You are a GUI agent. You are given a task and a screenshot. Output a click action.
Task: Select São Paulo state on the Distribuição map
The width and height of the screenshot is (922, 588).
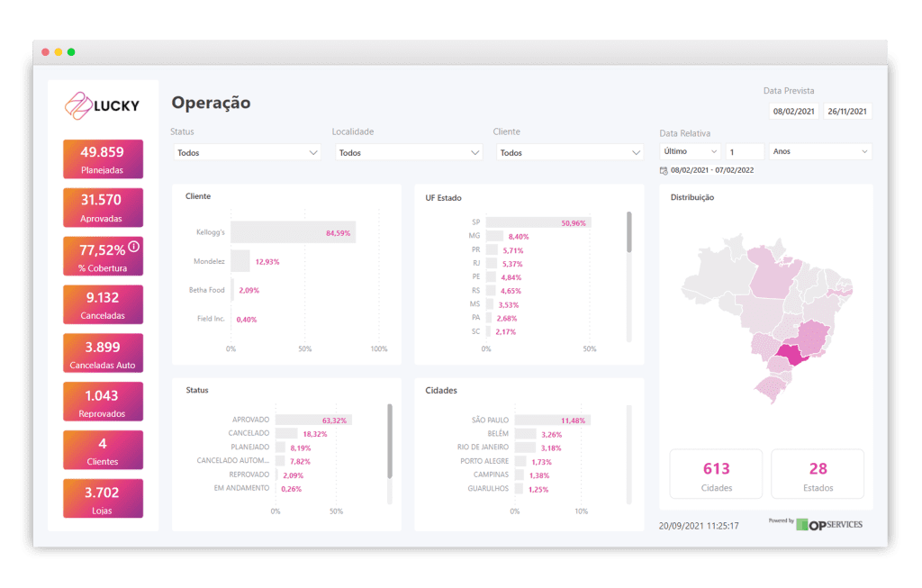tap(792, 356)
